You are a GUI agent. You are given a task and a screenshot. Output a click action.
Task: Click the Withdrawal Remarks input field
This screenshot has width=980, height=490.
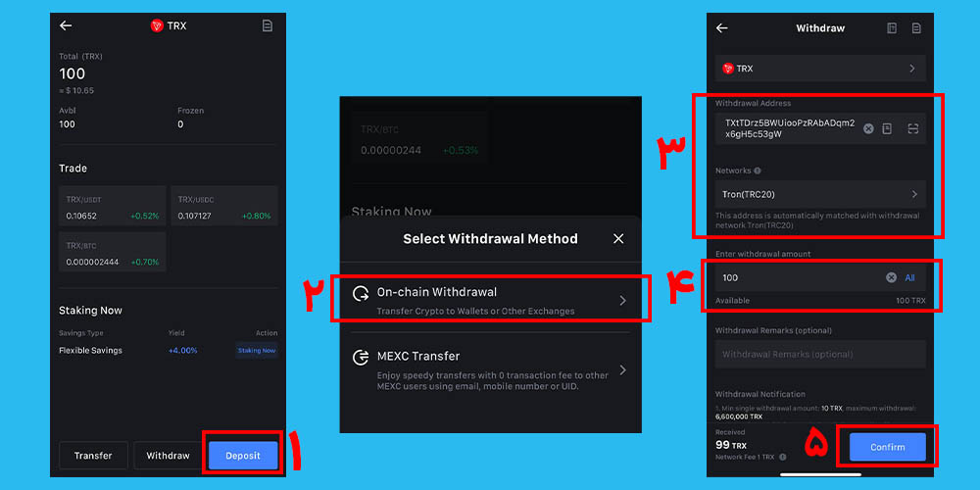click(820, 354)
